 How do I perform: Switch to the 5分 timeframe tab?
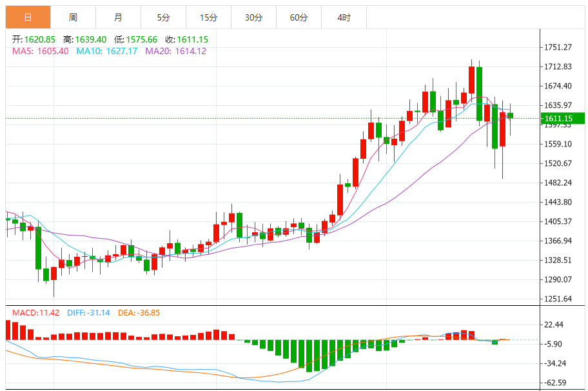coord(163,17)
